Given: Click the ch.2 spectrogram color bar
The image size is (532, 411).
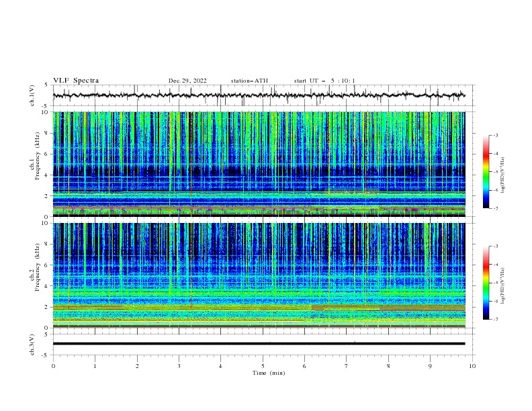Looking at the screenshot, I should [486, 283].
